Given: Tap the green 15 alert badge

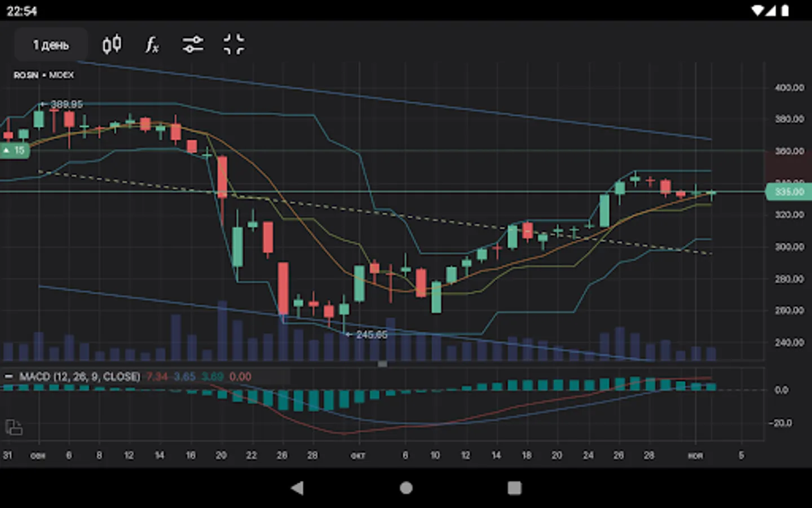Looking at the screenshot, I should (x=14, y=150).
